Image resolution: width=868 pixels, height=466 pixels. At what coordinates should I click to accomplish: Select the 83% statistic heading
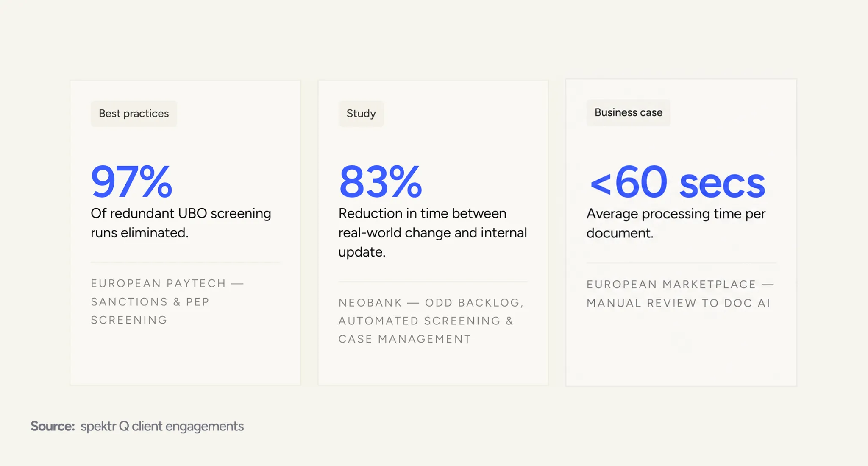(x=380, y=182)
